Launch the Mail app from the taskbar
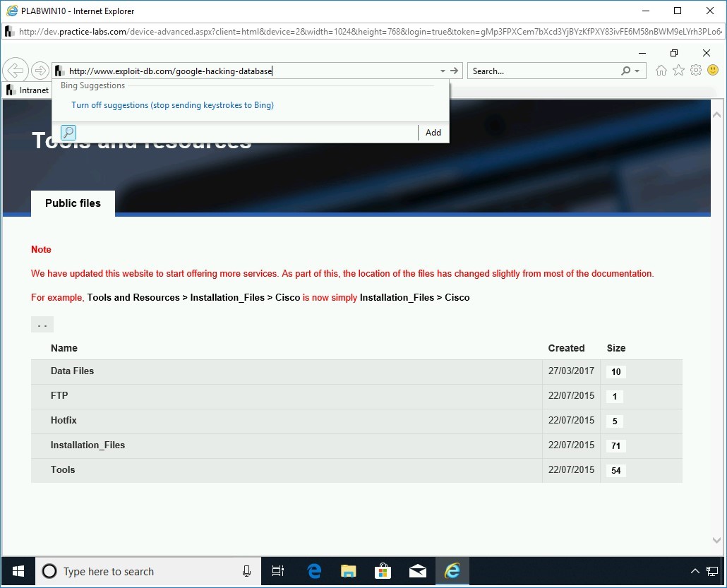 [416, 571]
